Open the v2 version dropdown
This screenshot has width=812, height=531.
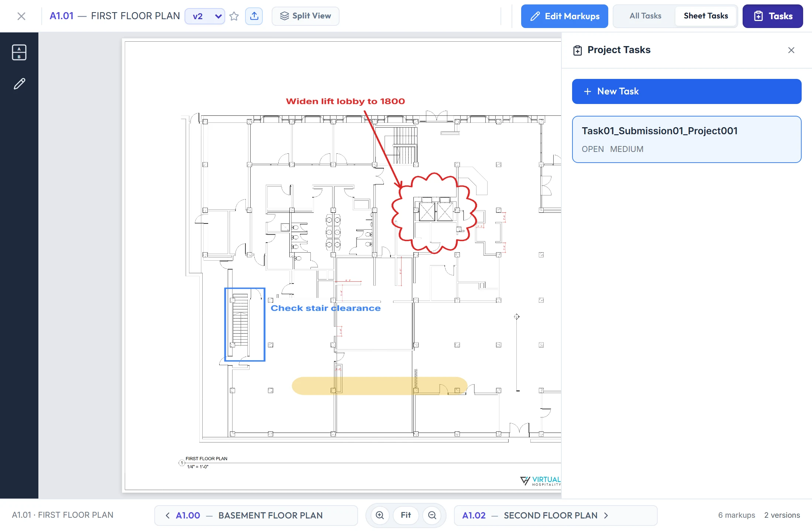[205, 16]
